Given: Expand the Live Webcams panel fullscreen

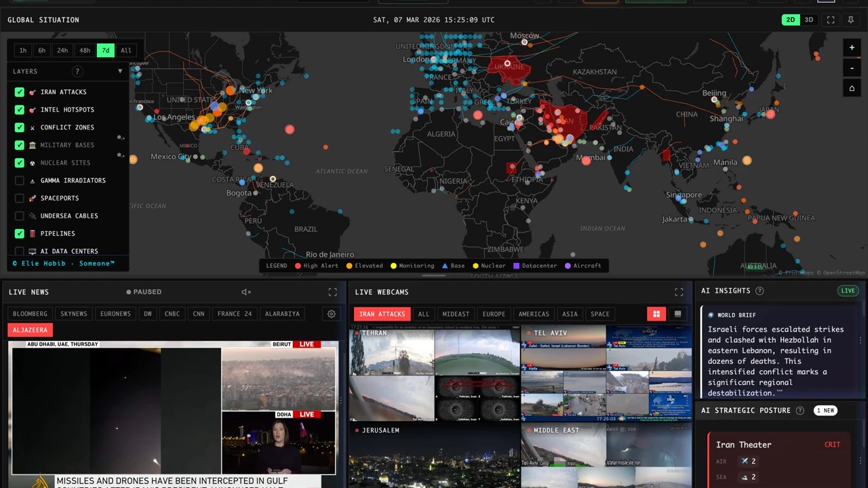Looking at the screenshot, I should pyautogui.click(x=679, y=292).
